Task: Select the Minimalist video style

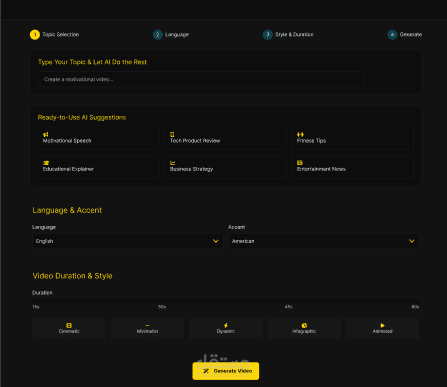Action: [x=147, y=328]
